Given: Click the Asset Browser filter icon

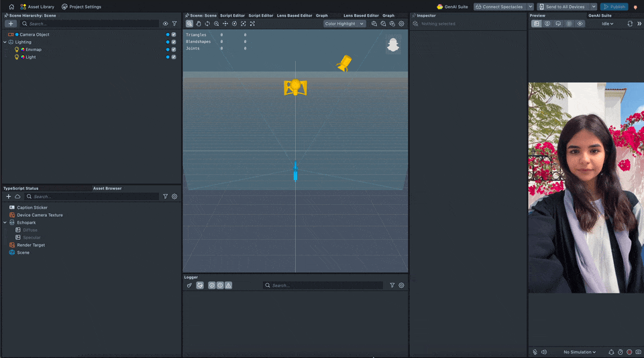Looking at the screenshot, I should pyautogui.click(x=166, y=197).
